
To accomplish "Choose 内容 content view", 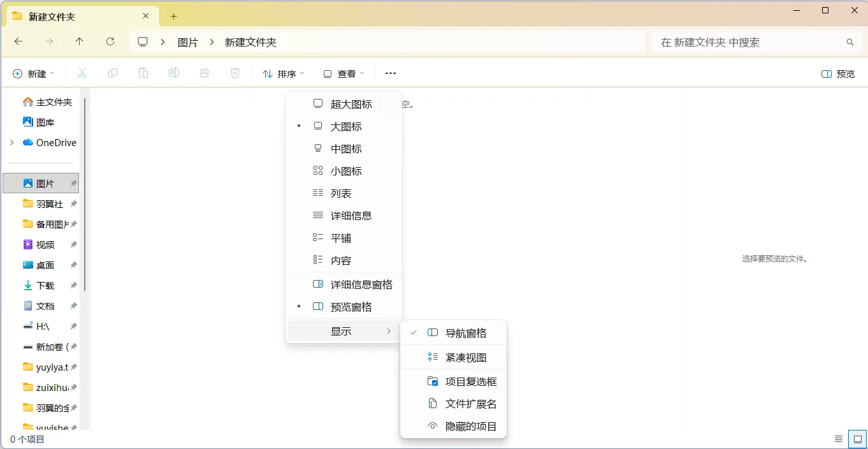I will click(x=344, y=260).
